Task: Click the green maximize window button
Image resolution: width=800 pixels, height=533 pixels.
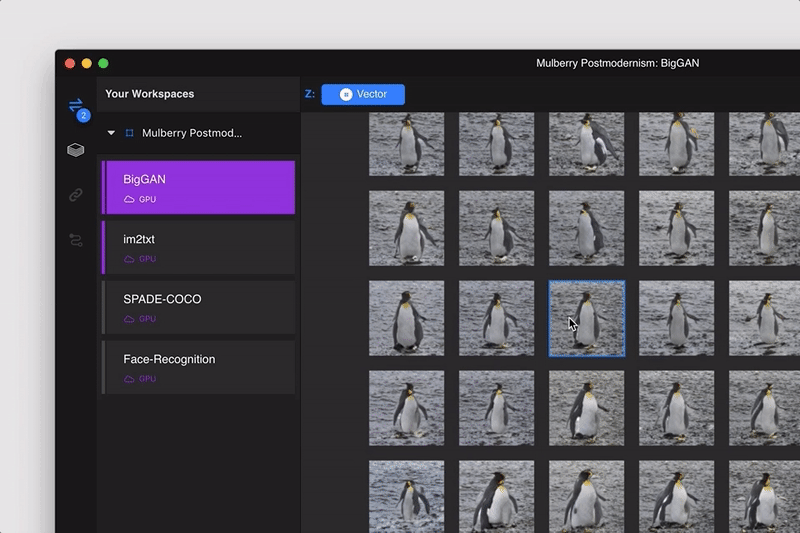Action: coord(103,63)
